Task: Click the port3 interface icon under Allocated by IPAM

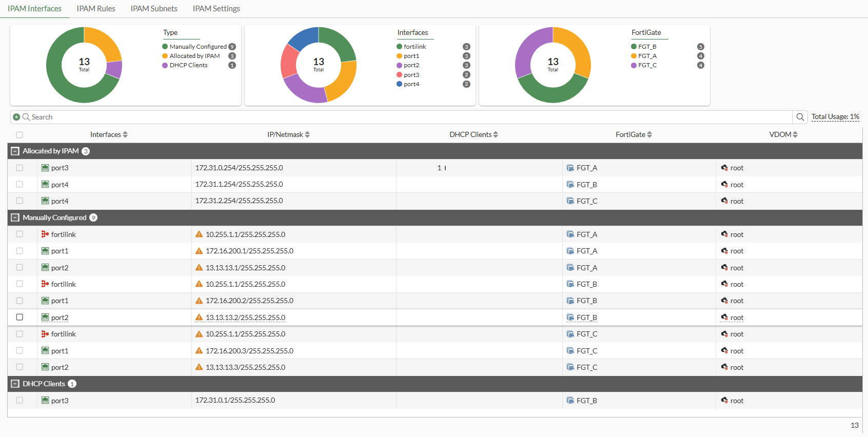Action: point(45,168)
